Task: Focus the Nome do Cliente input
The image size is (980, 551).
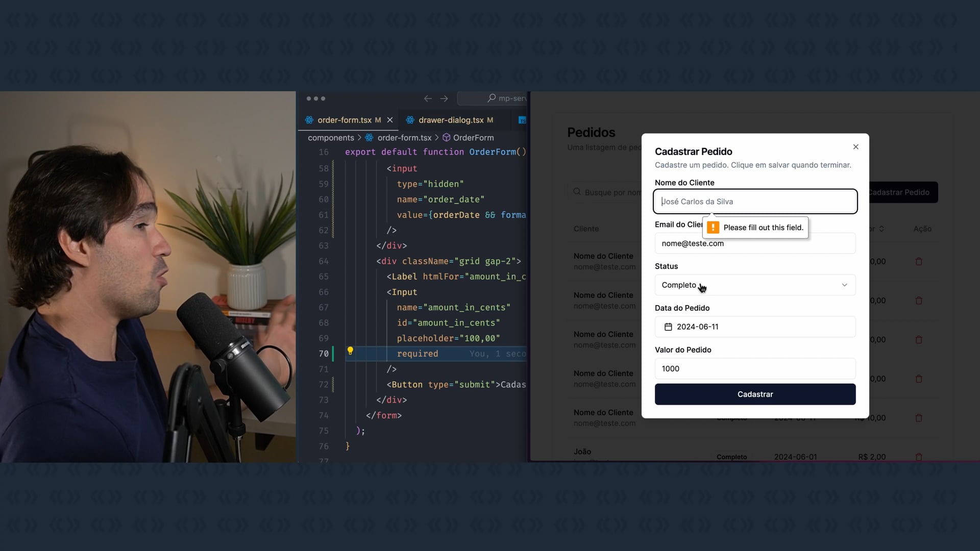Action: coord(754,202)
